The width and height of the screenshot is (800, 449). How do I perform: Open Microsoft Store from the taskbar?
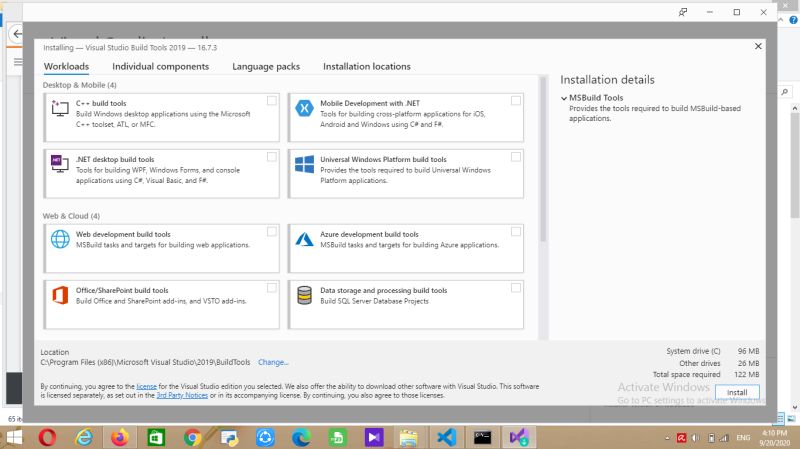coord(156,437)
